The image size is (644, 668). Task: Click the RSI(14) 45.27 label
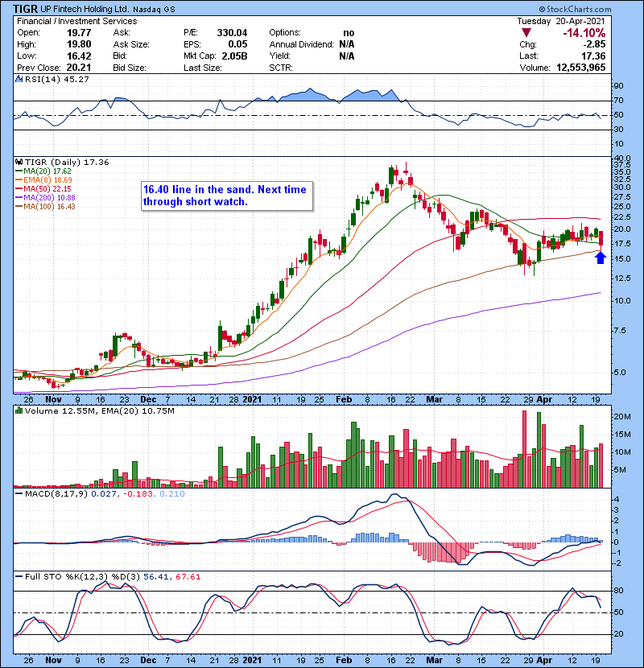pos(57,79)
